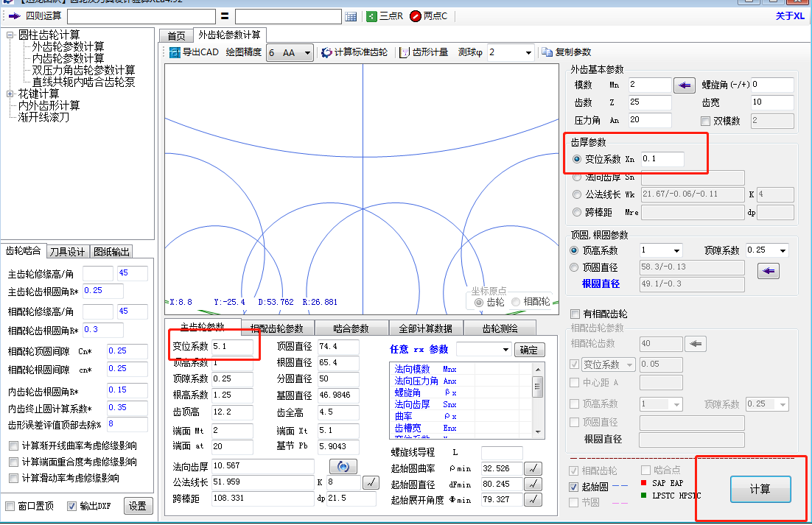Switch to the 全部计算数据 tab

[425, 328]
